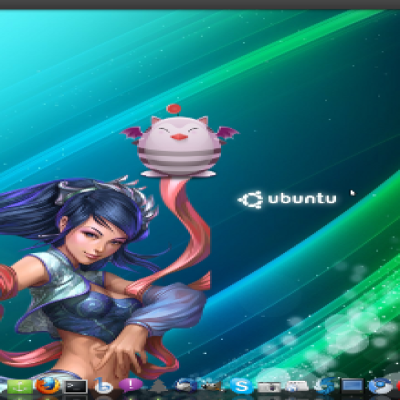This screenshot has width=400, height=400.
Task: Click the green anchor dock icon
Action: [x=20, y=387]
